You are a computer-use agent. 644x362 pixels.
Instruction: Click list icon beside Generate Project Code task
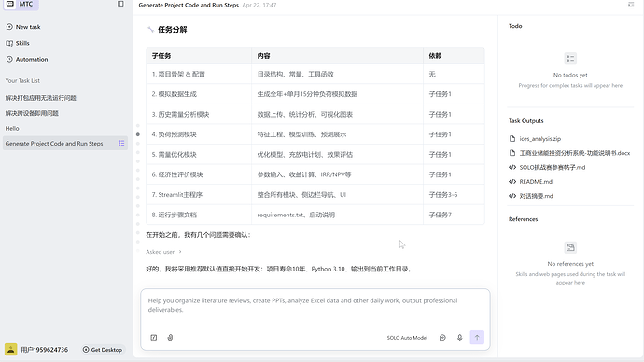(x=121, y=144)
